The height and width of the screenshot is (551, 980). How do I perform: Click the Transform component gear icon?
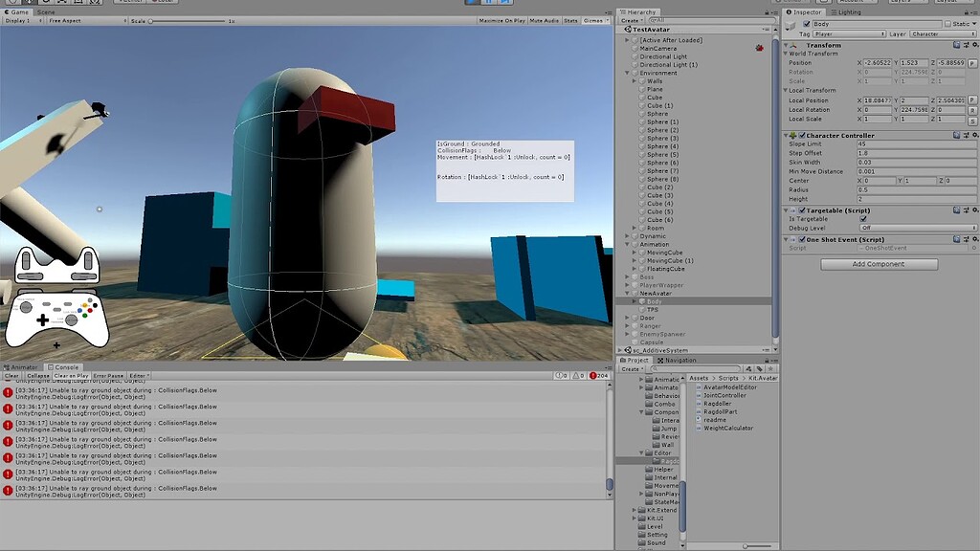[974, 45]
